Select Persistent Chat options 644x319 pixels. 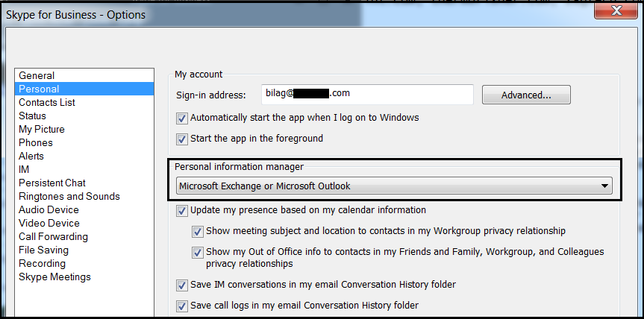point(84,183)
